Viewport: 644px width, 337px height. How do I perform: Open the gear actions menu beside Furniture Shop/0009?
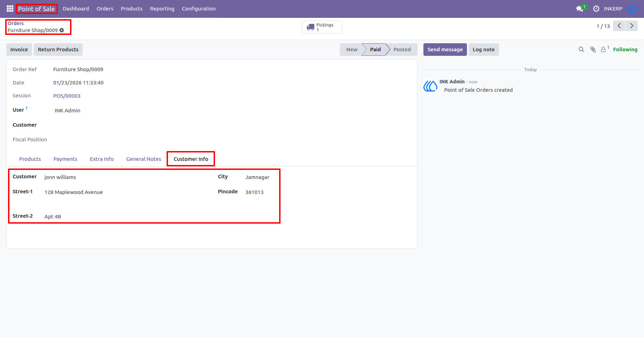coord(62,30)
